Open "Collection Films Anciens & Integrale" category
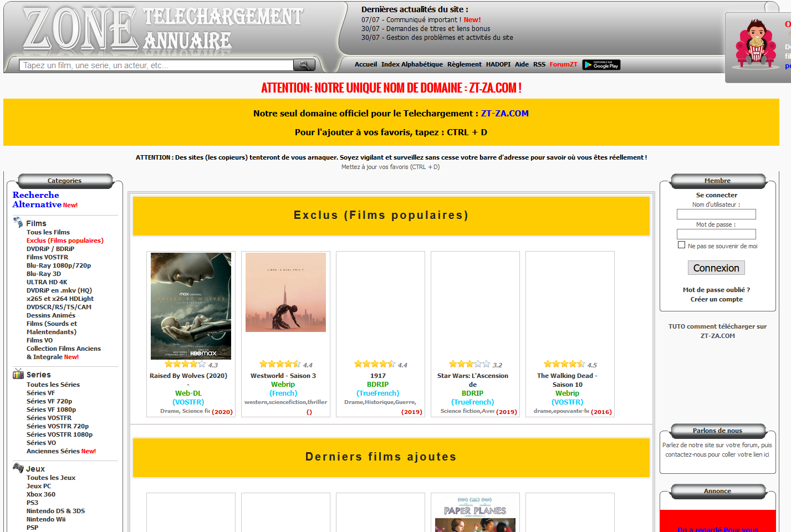 point(64,352)
